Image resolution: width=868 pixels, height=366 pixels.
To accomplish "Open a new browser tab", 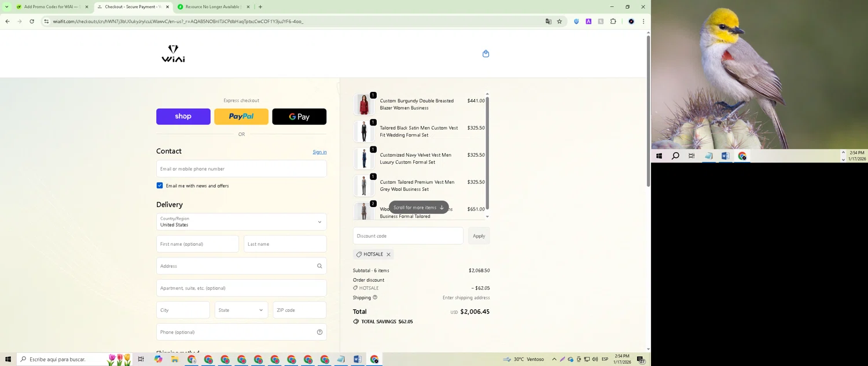I will [260, 7].
